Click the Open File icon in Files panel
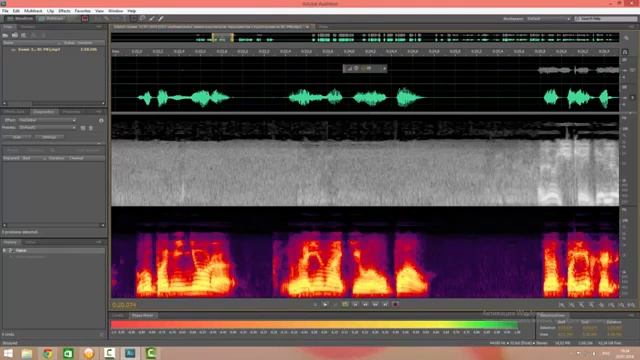This screenshot has width=640, height=360. 6,35
